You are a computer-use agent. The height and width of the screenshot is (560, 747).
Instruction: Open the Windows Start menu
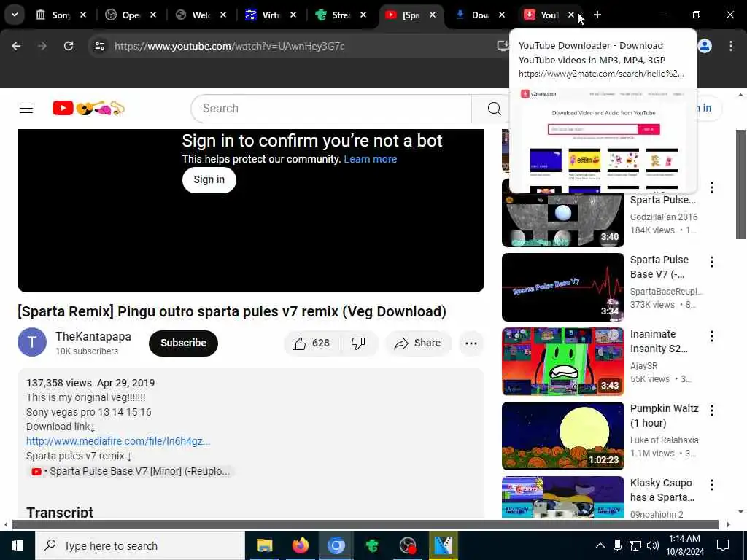[x=18, y=545]
